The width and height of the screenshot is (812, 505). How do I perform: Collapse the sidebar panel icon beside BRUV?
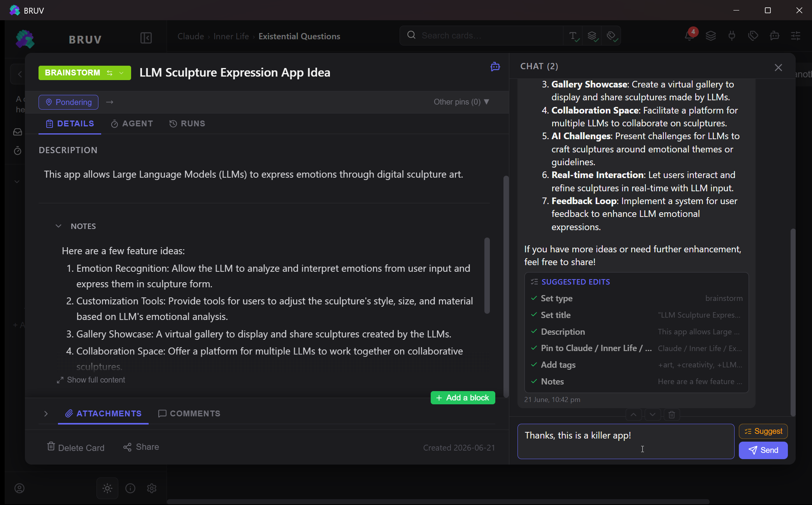tap(146, 38)
